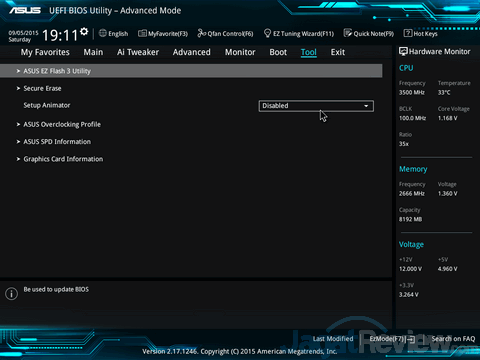Click the 19:11 clock display
This screenshot has height=360, width=480.
pos(60,35)
